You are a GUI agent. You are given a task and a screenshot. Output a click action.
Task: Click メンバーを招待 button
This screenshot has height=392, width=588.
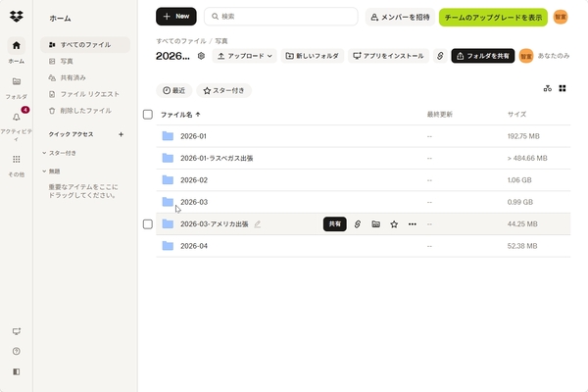pos(400,17)
